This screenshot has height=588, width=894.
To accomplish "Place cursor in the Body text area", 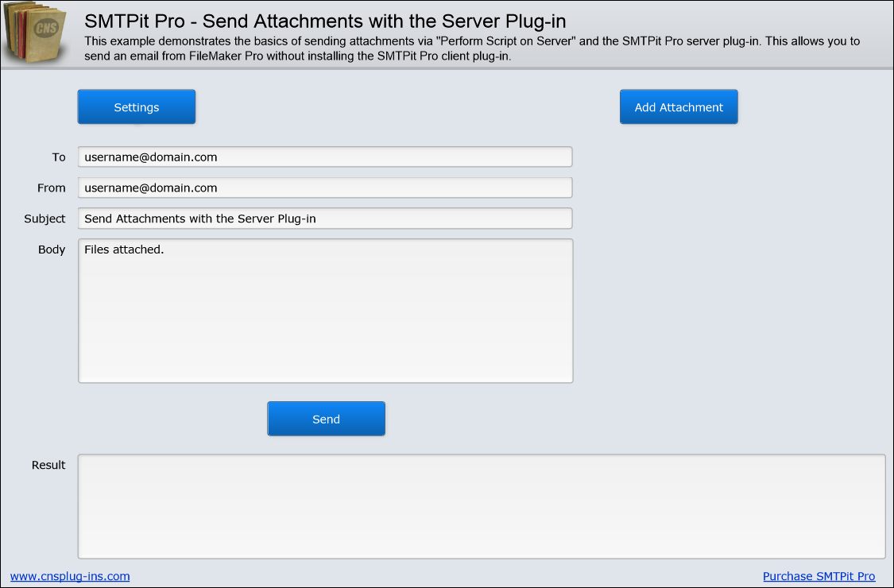I will [326, 311].
